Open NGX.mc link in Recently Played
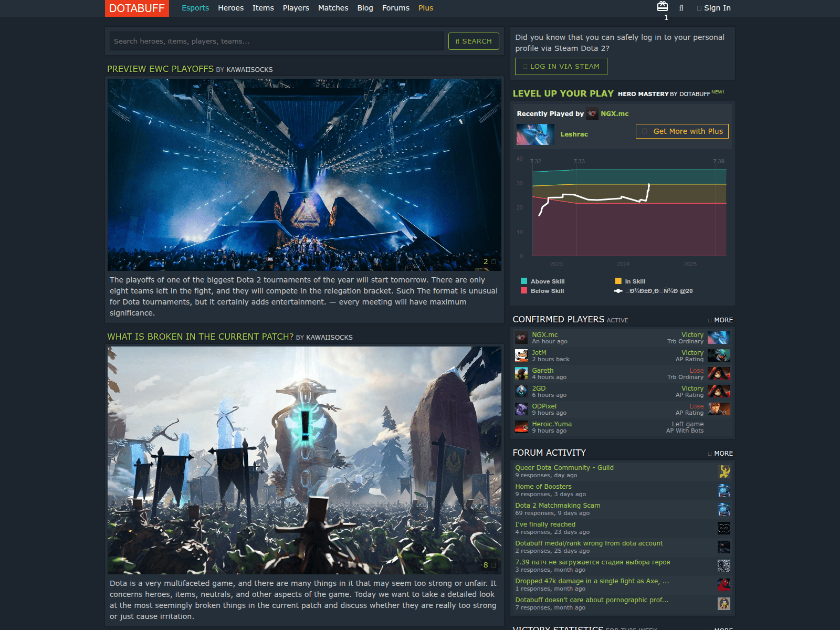The width and height of the screenshot is (840, 630). 615,113
